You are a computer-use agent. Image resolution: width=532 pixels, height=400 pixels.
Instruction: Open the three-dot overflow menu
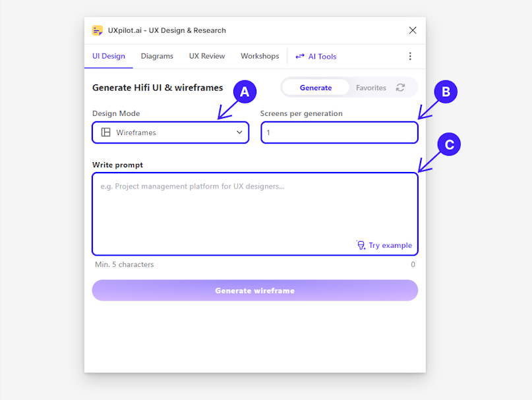(410, 57)
